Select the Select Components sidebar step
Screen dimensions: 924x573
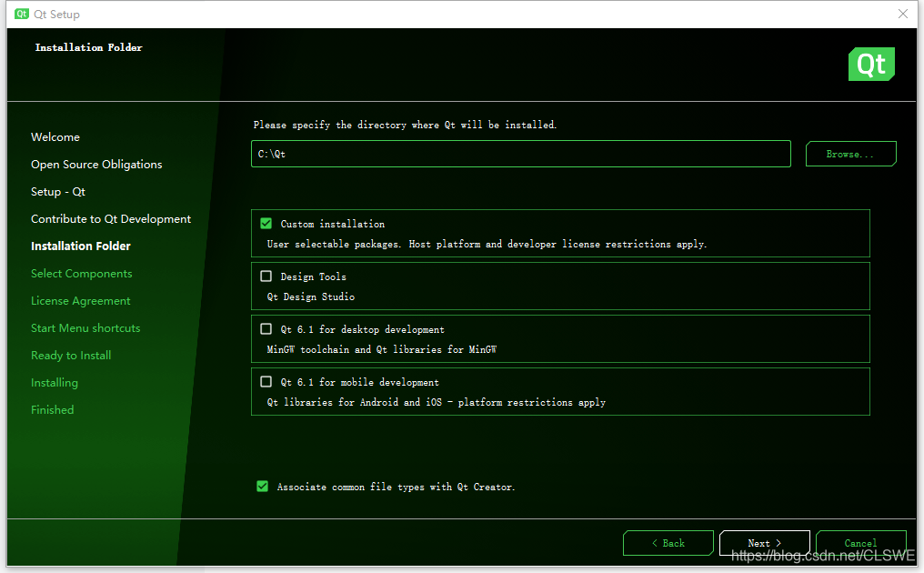click(81, 274)
